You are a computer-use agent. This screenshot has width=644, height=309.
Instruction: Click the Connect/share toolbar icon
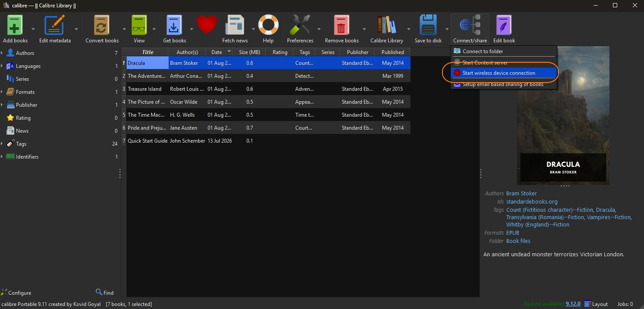[x=470, y=25]
